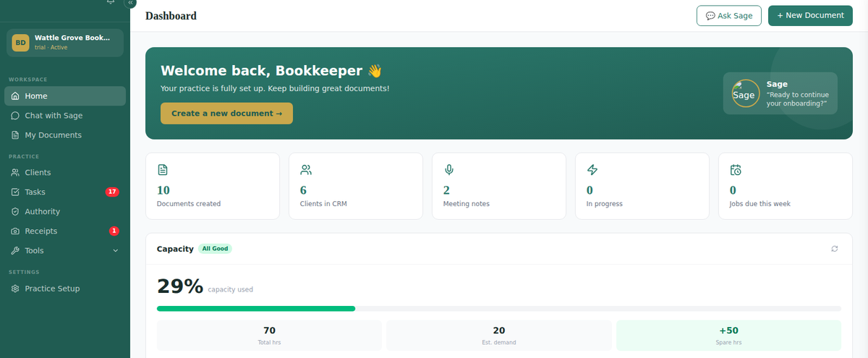Click the Home house icon
This screenshot has width=868, height=358.
pos(16,96)
